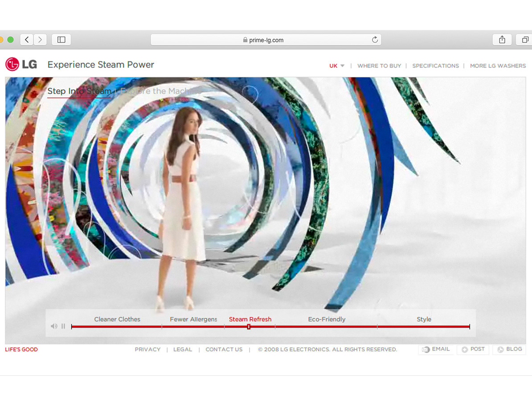Open the PRIVACY footer link
The image size is (532, 399).
pyautogui.click(x=147, y=349)
